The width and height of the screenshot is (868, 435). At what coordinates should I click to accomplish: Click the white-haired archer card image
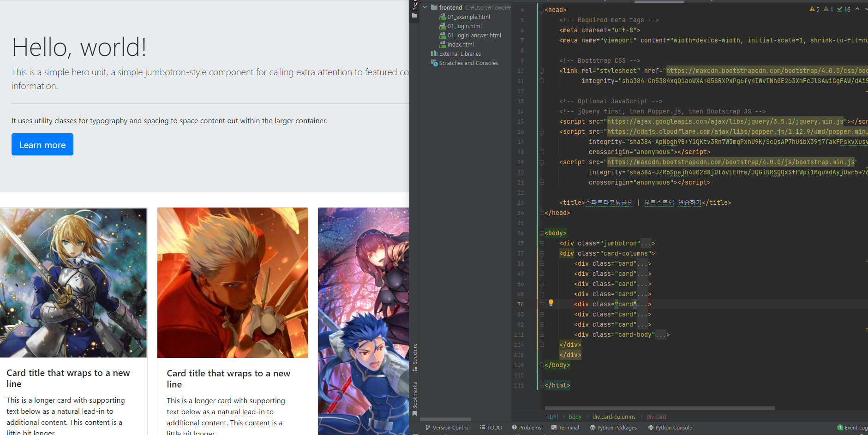pos(232,283)
